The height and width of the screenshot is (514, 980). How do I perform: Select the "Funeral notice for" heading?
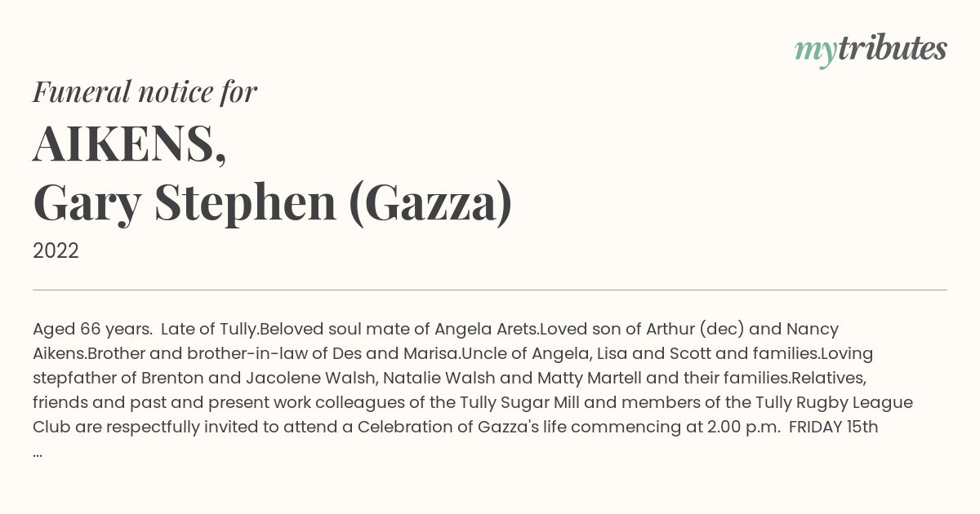click(145, 91)
